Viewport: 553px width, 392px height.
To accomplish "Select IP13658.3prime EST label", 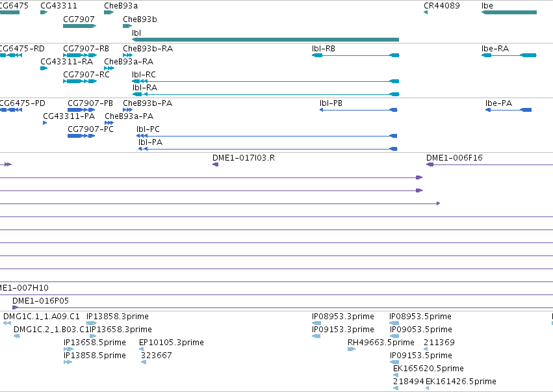I will (x=121, y=330).
